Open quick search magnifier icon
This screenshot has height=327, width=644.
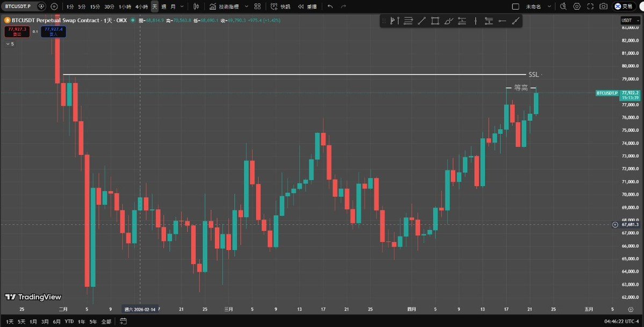click(x=563, y=6)
